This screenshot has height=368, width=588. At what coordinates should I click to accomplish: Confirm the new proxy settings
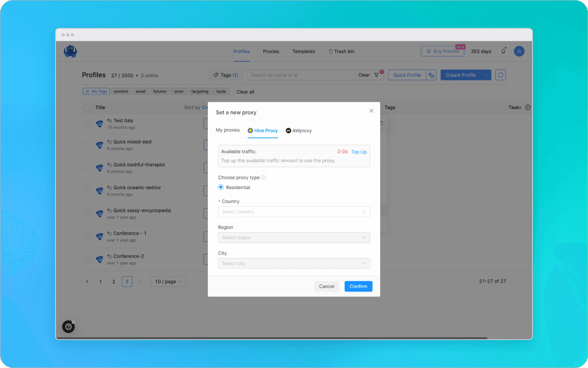coord(358,286)
